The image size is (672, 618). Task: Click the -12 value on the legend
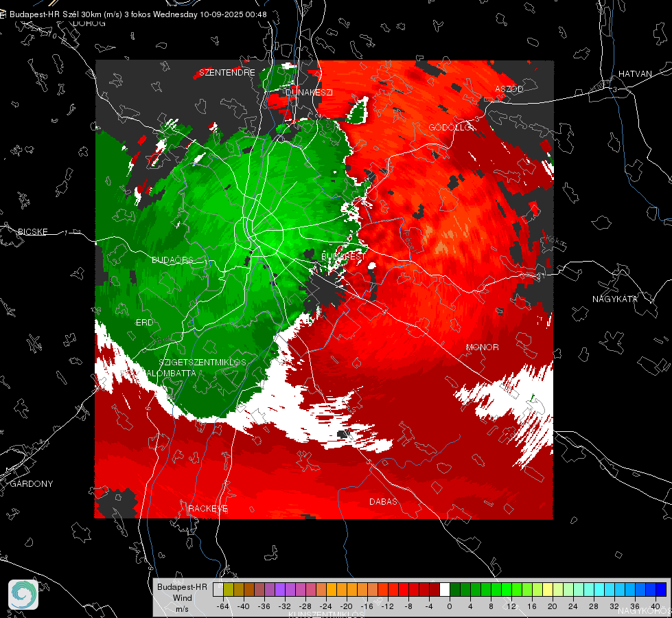coord(387,606)
